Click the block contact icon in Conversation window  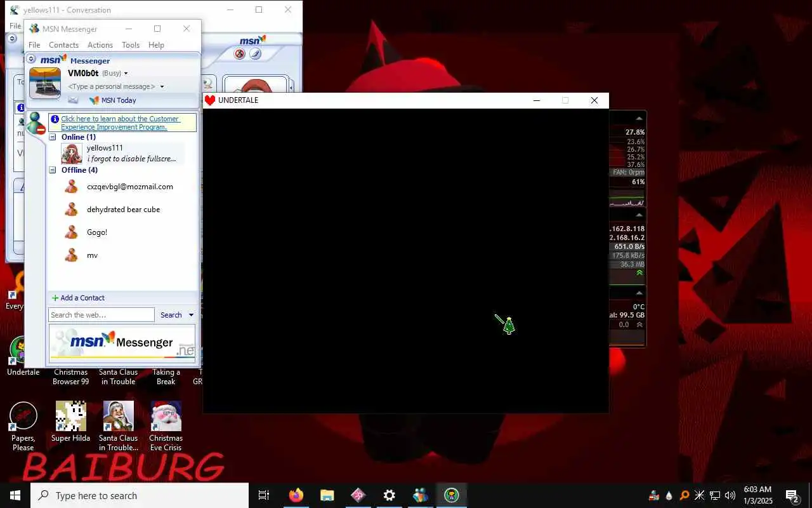[240, 54]
